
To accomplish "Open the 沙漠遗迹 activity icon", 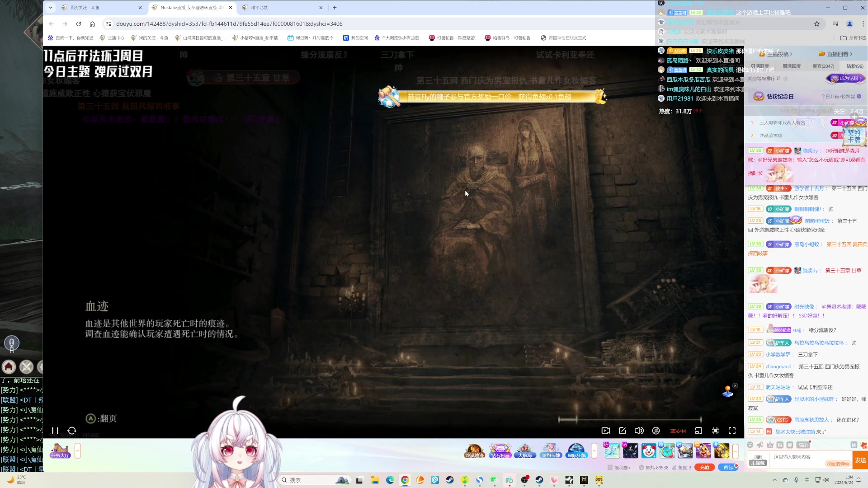I will point(474,450).
